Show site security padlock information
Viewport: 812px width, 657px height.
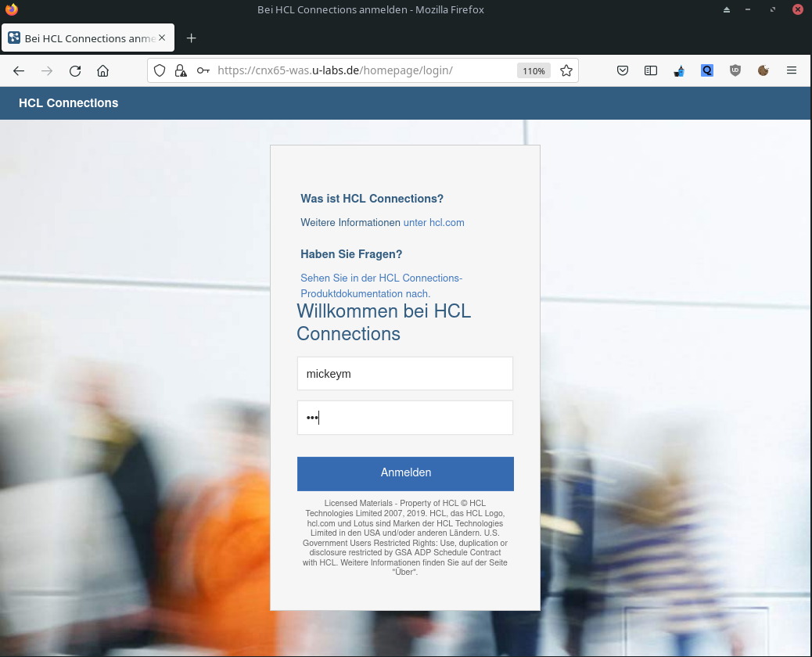point(181,70)
